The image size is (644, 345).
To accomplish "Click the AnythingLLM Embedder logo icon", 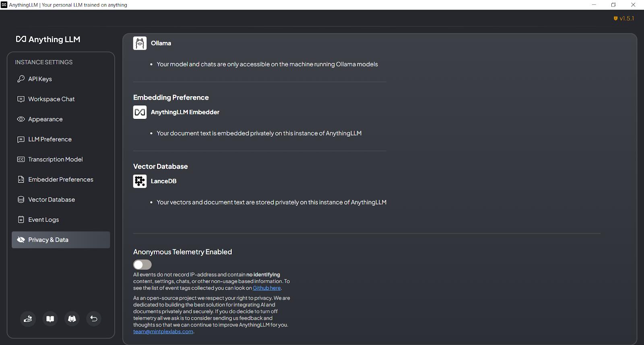I will pos(140,112).
